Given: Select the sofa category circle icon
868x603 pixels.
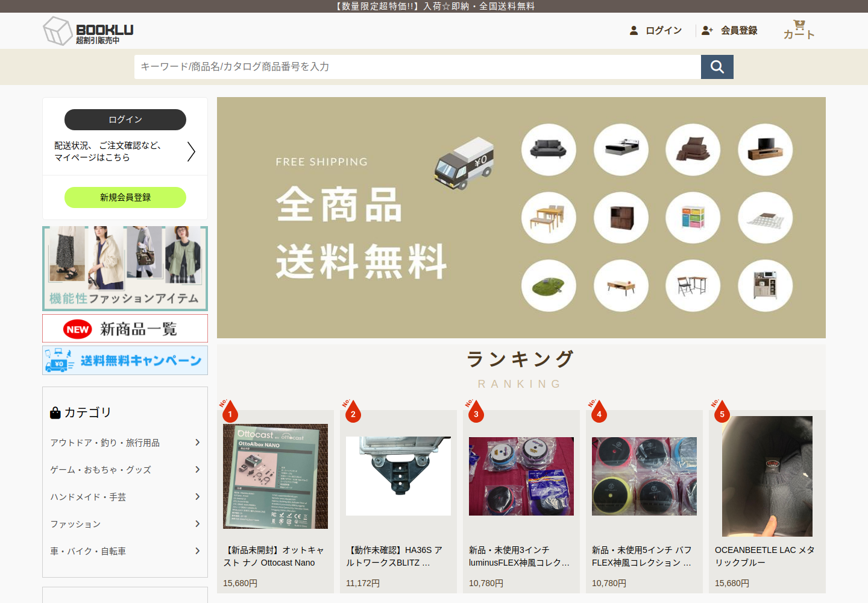Looking at the screenshot, I should click(549, 150).
